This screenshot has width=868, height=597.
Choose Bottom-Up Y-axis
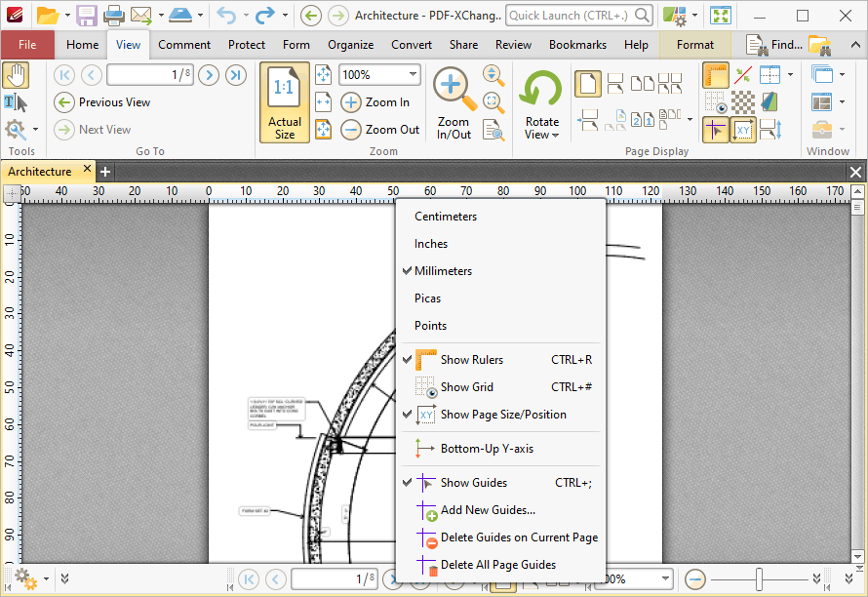click(x=501, y=449)
